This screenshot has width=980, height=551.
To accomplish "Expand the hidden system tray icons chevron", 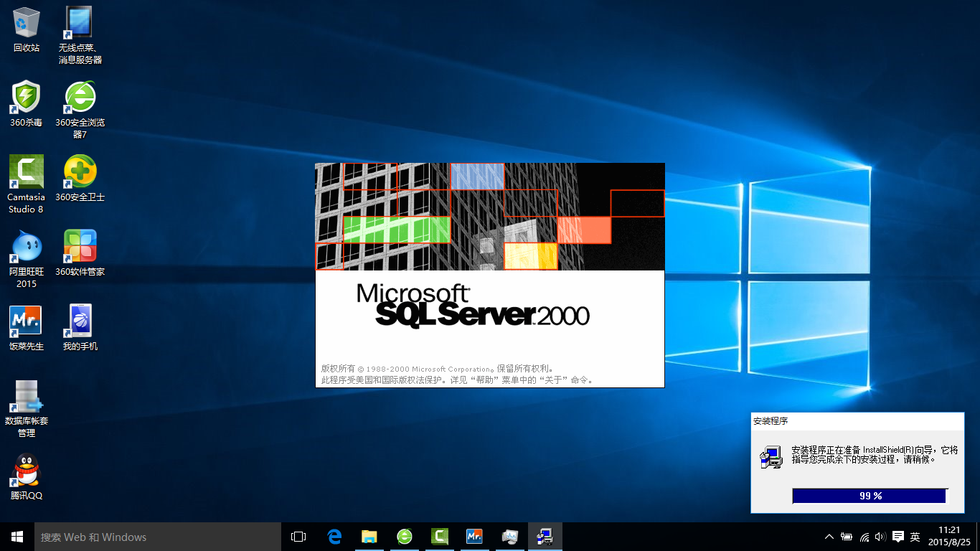I will coord(829,537).
